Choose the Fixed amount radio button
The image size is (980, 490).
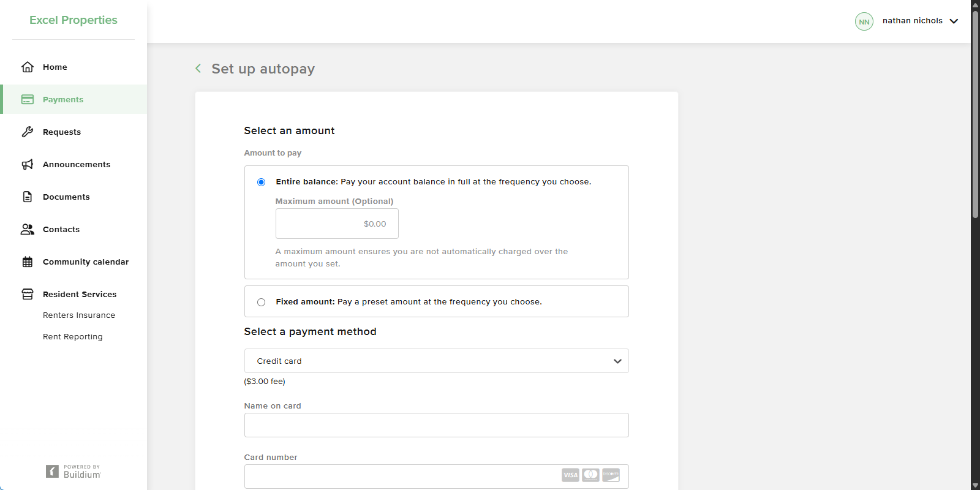coord(262,302)
